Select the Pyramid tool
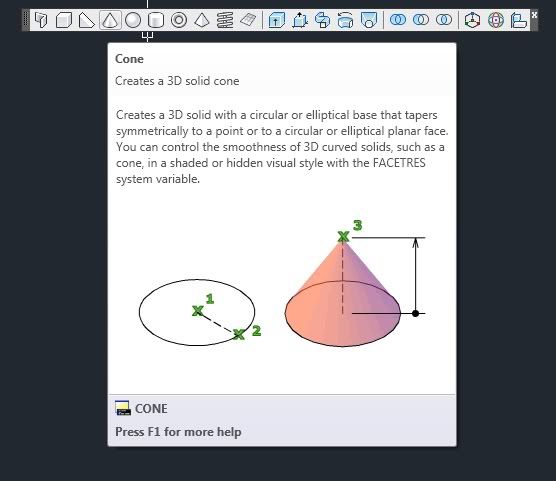 202,20
